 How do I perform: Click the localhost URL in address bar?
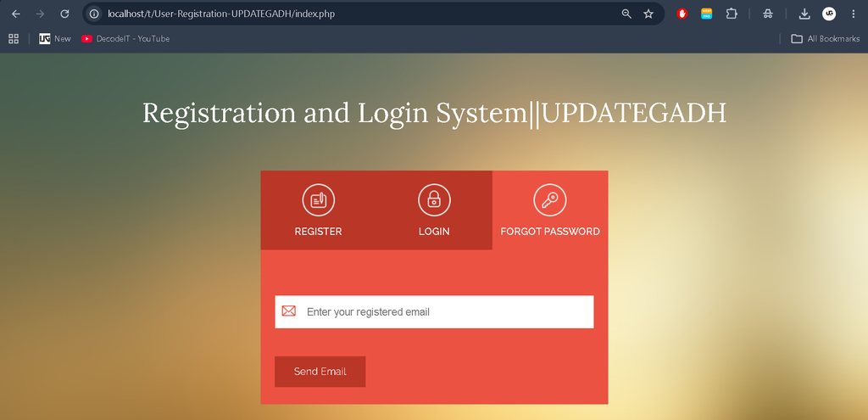click(x=221, y=14)
